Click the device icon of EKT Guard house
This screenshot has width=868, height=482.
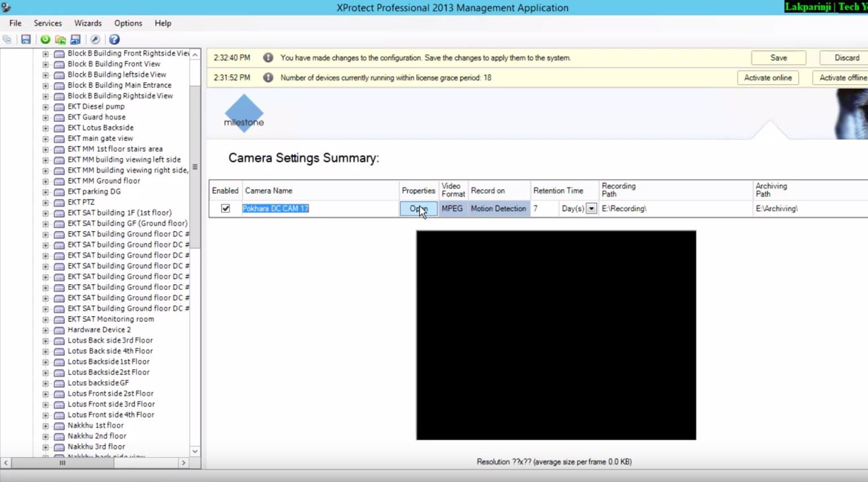[59, 117]
